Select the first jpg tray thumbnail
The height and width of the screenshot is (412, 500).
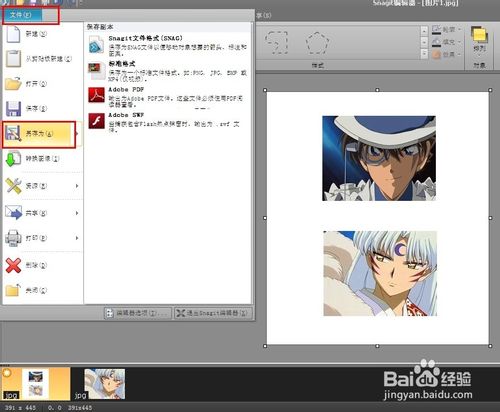point(35,383)
